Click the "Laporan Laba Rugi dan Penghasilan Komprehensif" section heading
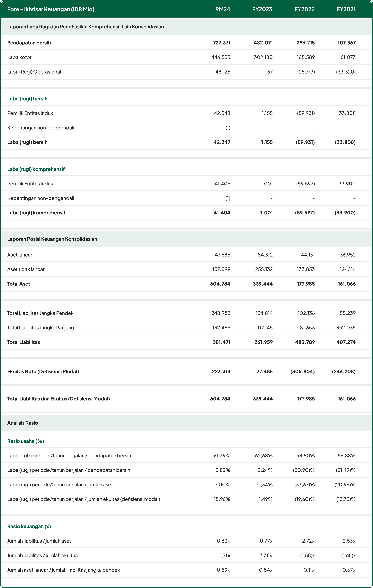 86,27
